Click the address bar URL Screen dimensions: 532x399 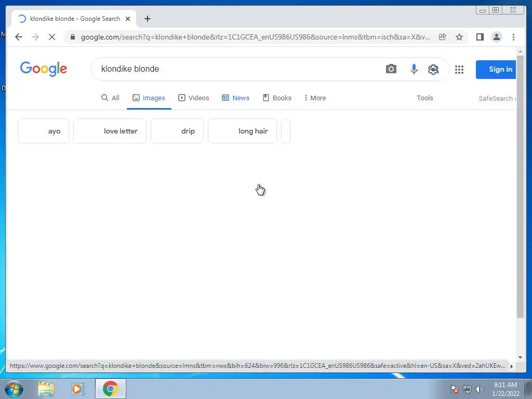tap(255, 37)
